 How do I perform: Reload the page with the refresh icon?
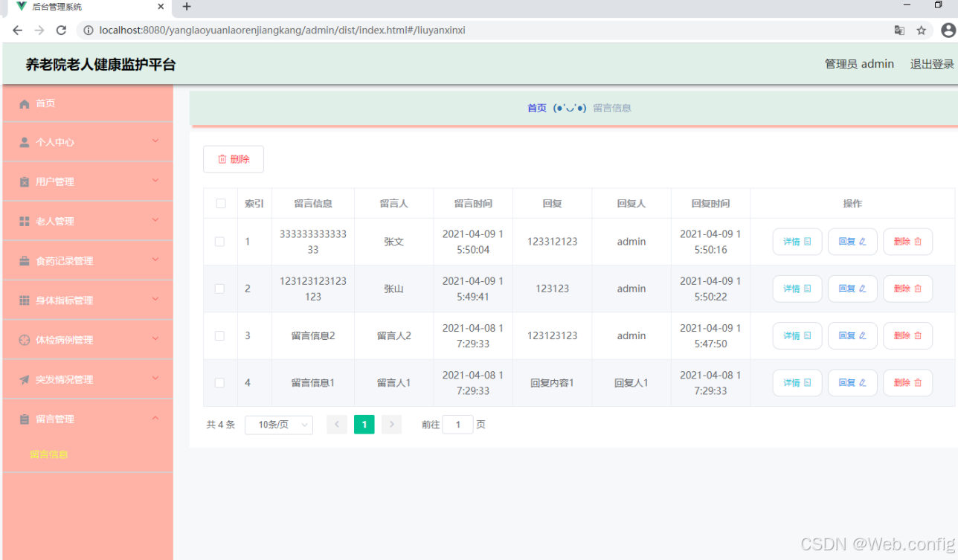(x=61, y=30)
